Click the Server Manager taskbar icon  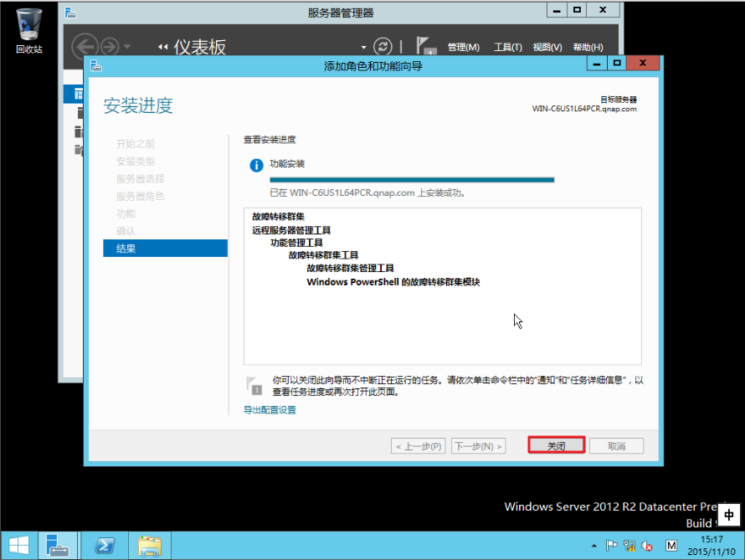[58, 545]
